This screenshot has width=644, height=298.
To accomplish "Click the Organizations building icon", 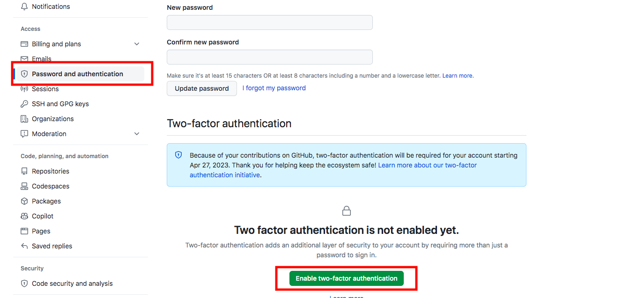I will [x=24, y=119].
